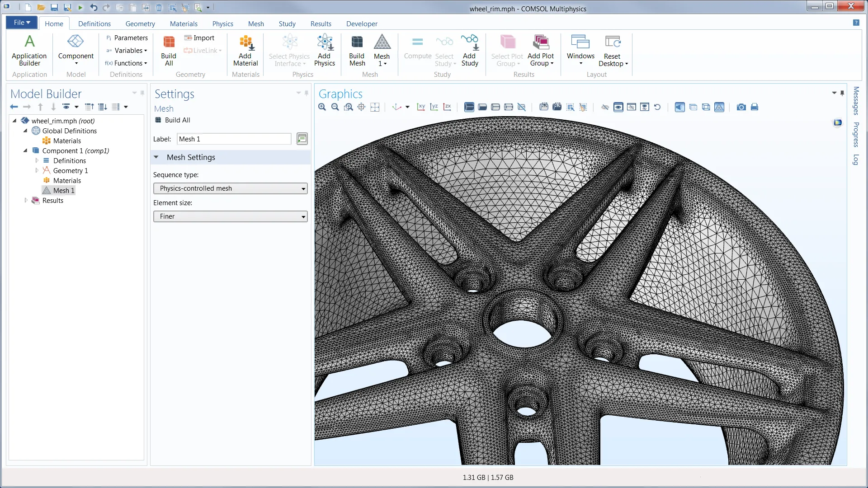Toggle scene light in the graphics toolbar

(x=679, y=107)
